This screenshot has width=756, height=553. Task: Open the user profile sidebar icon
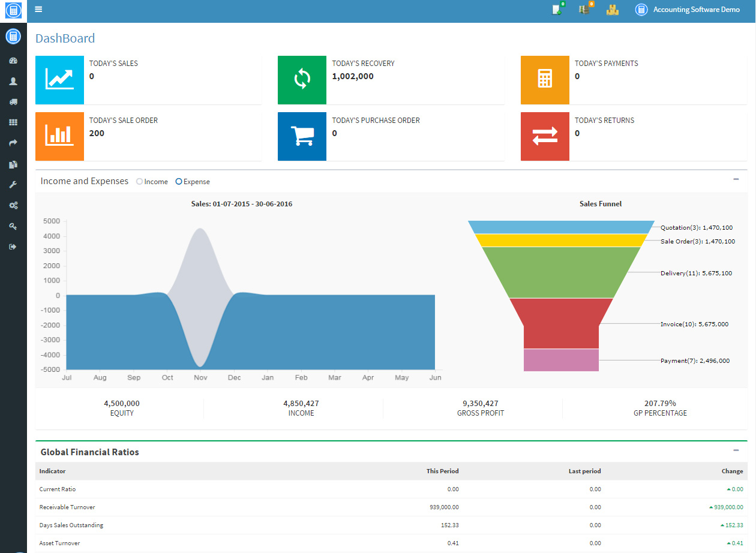13,81
